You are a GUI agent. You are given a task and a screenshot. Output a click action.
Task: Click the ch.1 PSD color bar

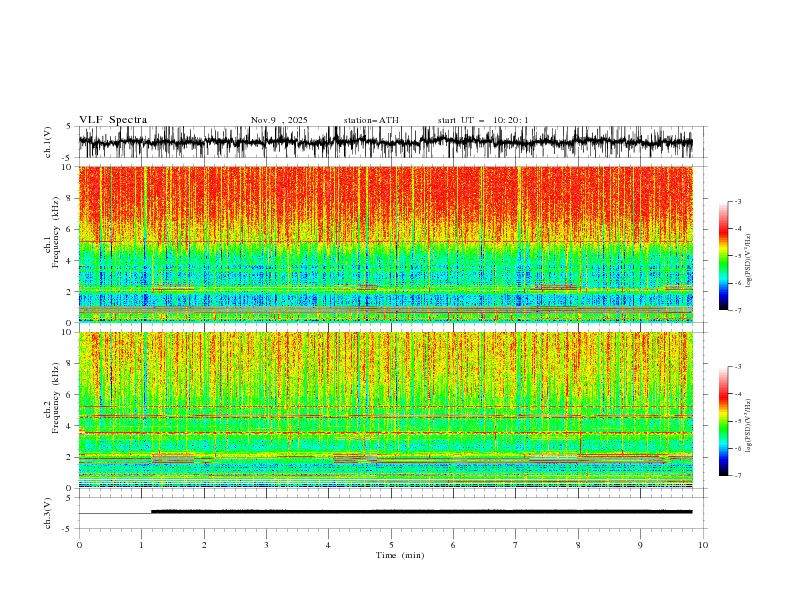tap(723, 256)
